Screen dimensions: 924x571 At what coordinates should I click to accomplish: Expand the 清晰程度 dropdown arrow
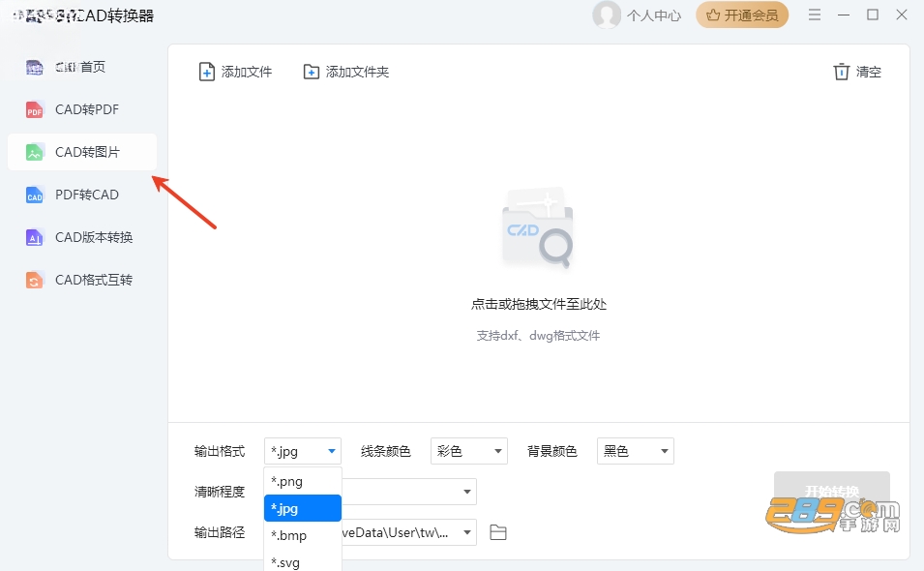pyautogui.click(x=466, y=492)
